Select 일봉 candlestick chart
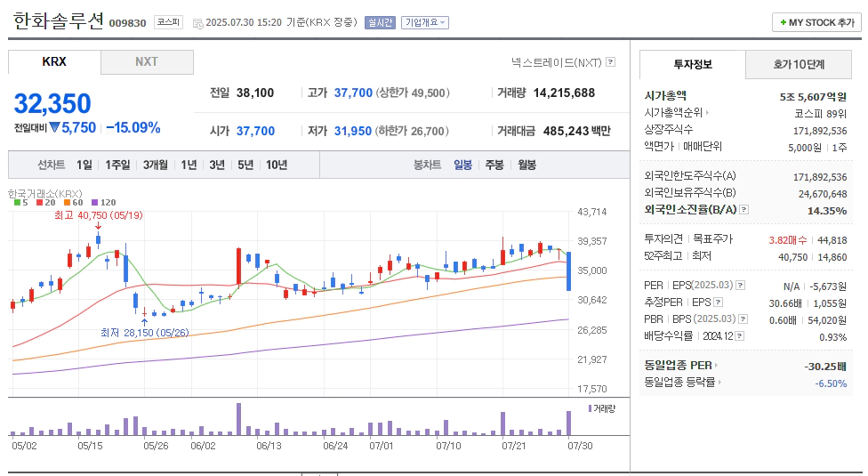 tap(462, 165)
